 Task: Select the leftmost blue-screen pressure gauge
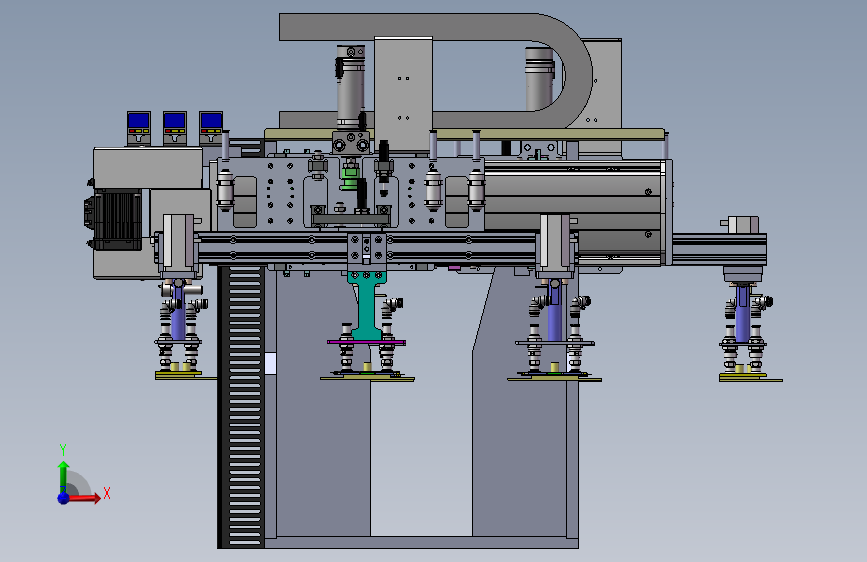139,128
